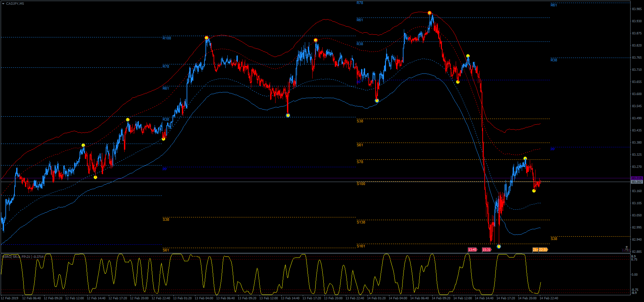Click the 82.885 price on the scale
The width and height of the screenshot is (644, 302).
(637, 252)
